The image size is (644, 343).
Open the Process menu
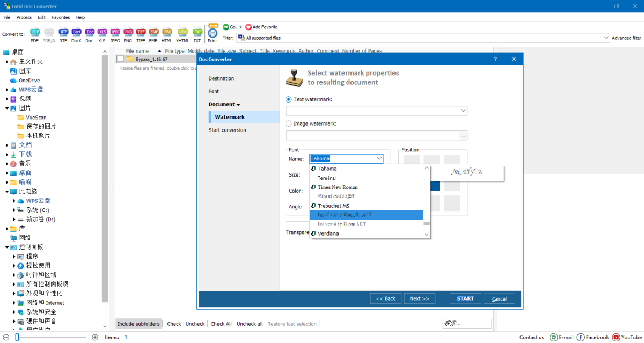[24, 17]
